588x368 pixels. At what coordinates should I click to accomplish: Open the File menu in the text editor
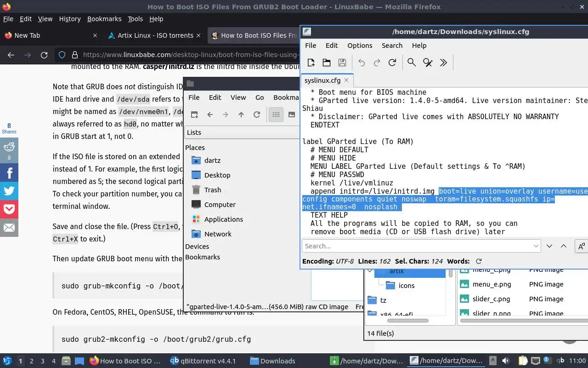tap(311, 46)
